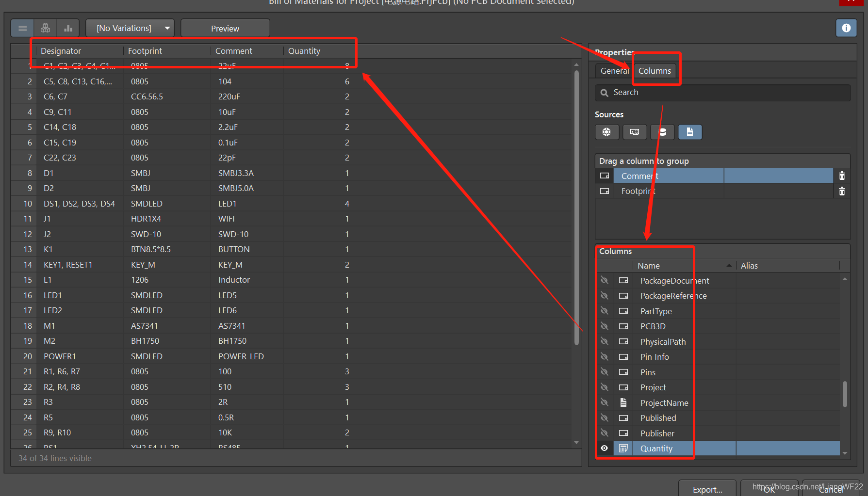Image resolution: width=868 pixels, height=496 pixels.
Task: Remove Footprint from grouping with its trash icon
Action: pyautogui.click(x=842, y=191)
